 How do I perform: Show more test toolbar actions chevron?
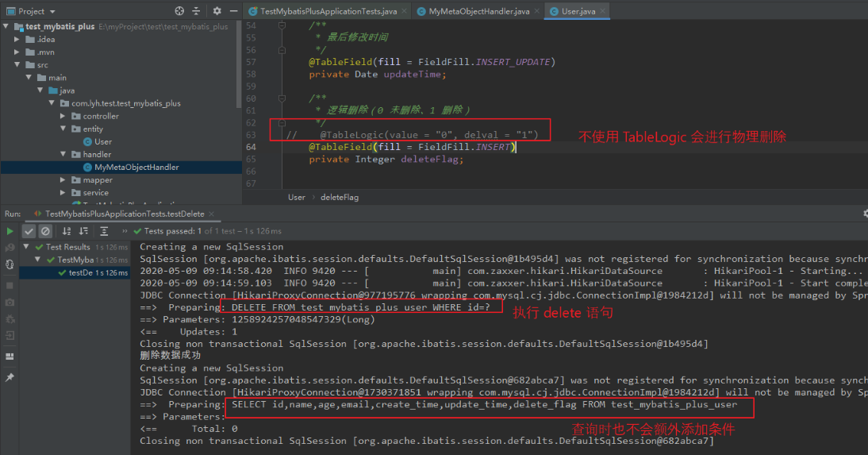point(125,231)
